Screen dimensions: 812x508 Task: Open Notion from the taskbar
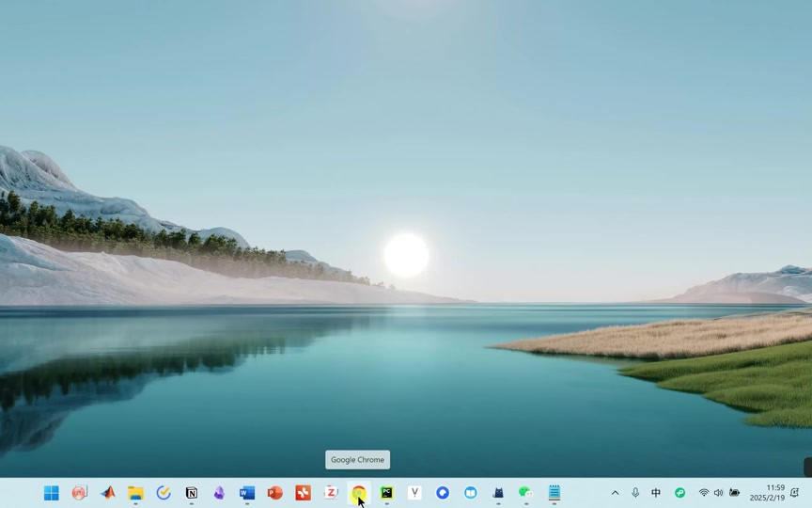click(x=192, y=492)
